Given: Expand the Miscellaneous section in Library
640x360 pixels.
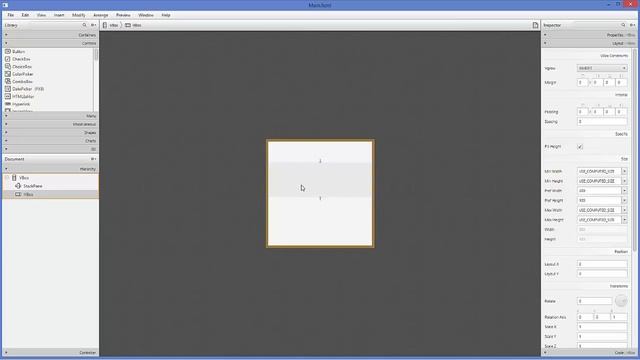Looking at the screenshot, I should (50, 124).
